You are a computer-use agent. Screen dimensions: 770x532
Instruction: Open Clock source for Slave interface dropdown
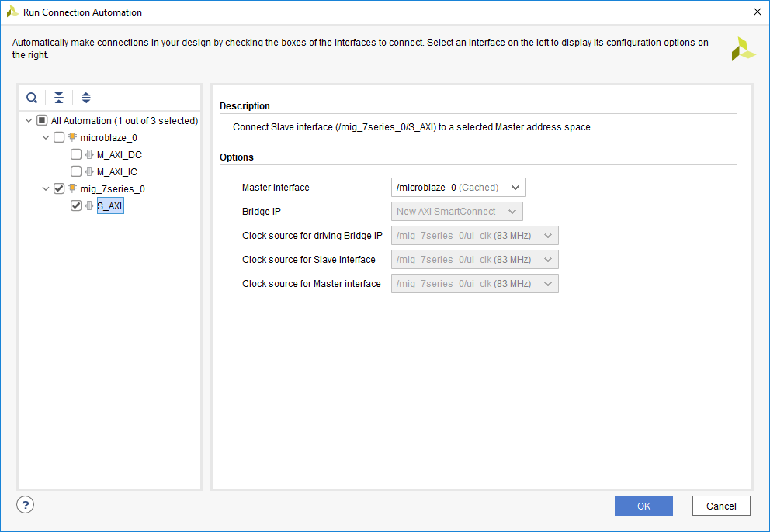coord(474,260)
